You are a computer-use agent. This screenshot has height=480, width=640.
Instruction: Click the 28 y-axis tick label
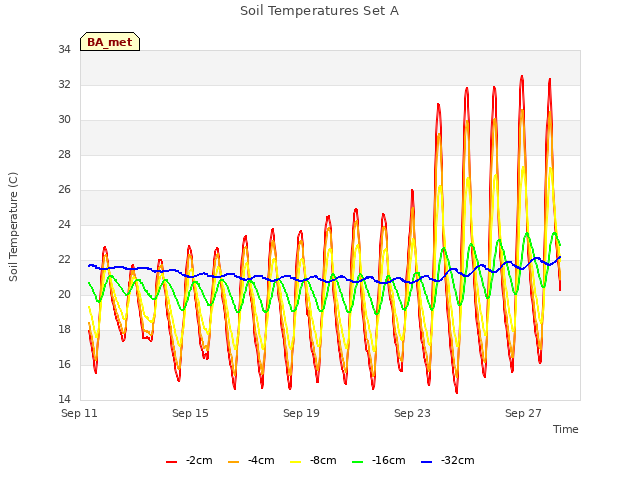coord(64,155)
